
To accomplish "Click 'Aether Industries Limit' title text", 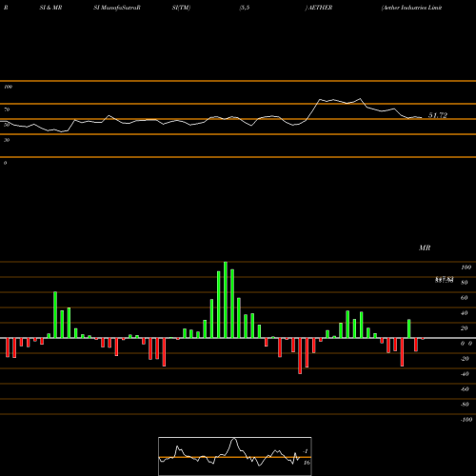I will [x=411, y=8].
